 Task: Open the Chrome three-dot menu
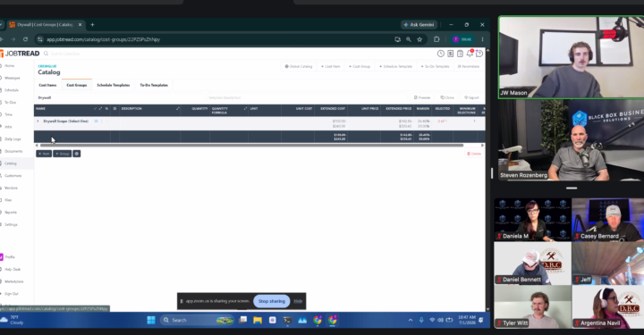482,39
